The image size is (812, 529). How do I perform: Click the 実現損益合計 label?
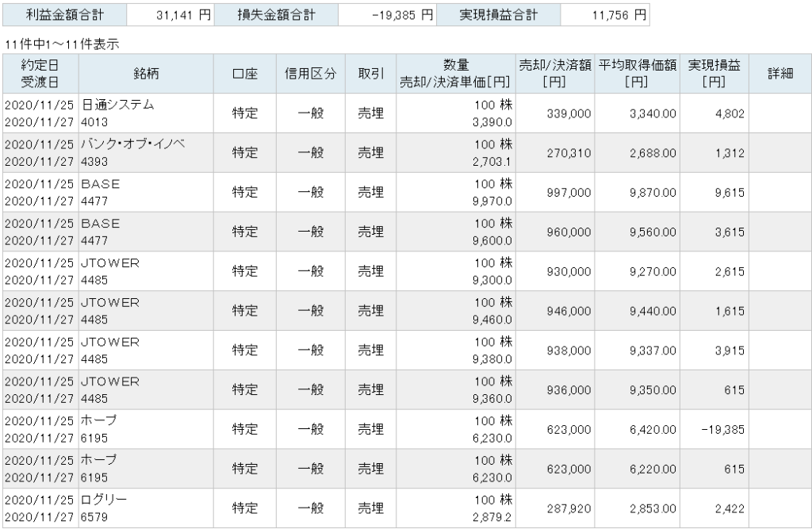tap(498, 15)
